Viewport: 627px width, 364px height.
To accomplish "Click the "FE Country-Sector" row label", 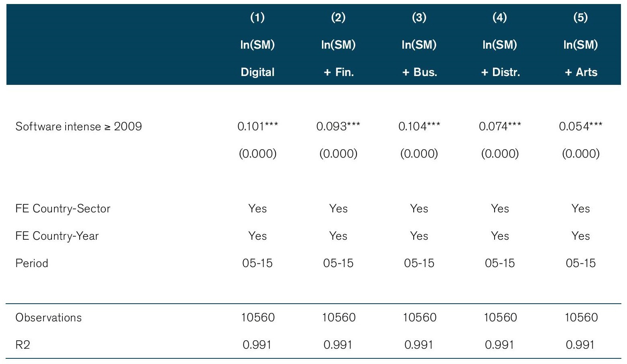I will tap(63, 209).
